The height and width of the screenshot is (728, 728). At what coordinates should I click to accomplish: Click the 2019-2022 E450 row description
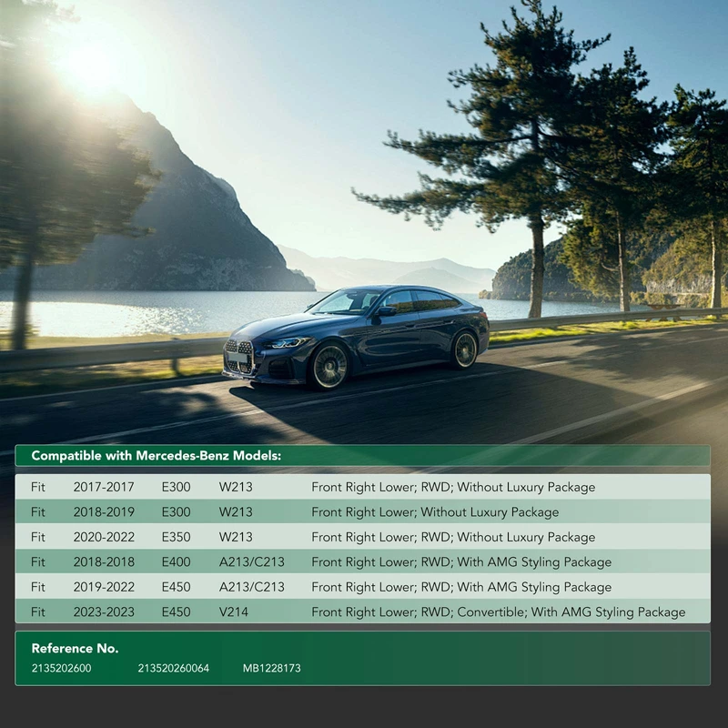[x=461, y=587]
